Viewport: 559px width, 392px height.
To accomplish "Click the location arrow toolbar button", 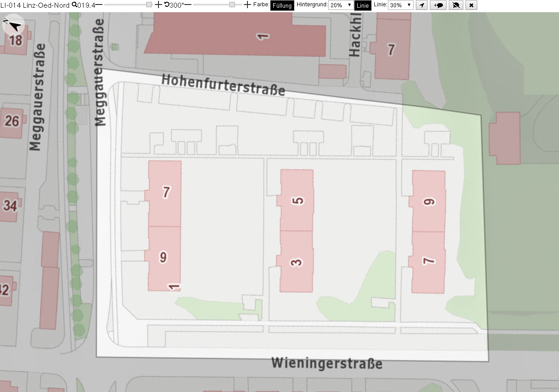I will (x=421, y=5).
